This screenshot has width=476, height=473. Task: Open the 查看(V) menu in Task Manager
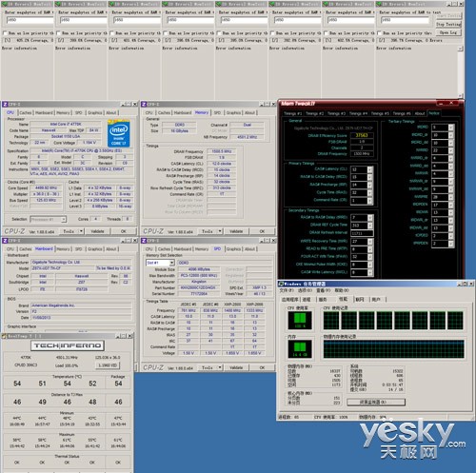coord(323,290)
